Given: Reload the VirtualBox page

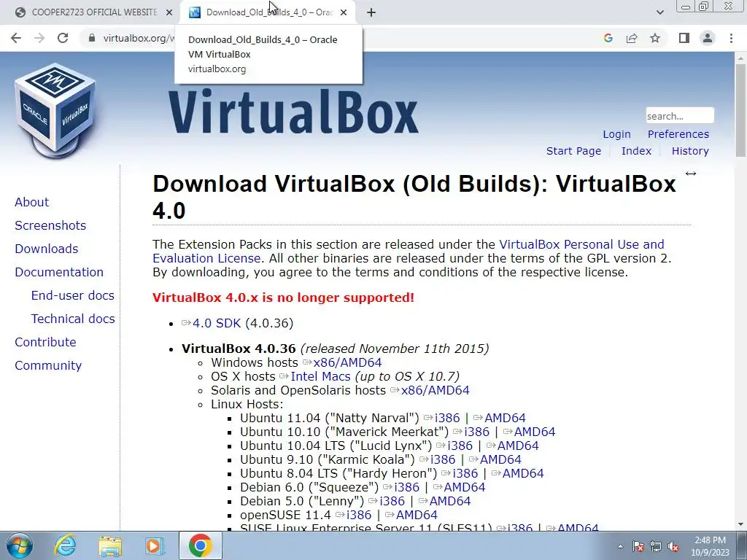Looking at the screenshot, I should click(63, 38).
